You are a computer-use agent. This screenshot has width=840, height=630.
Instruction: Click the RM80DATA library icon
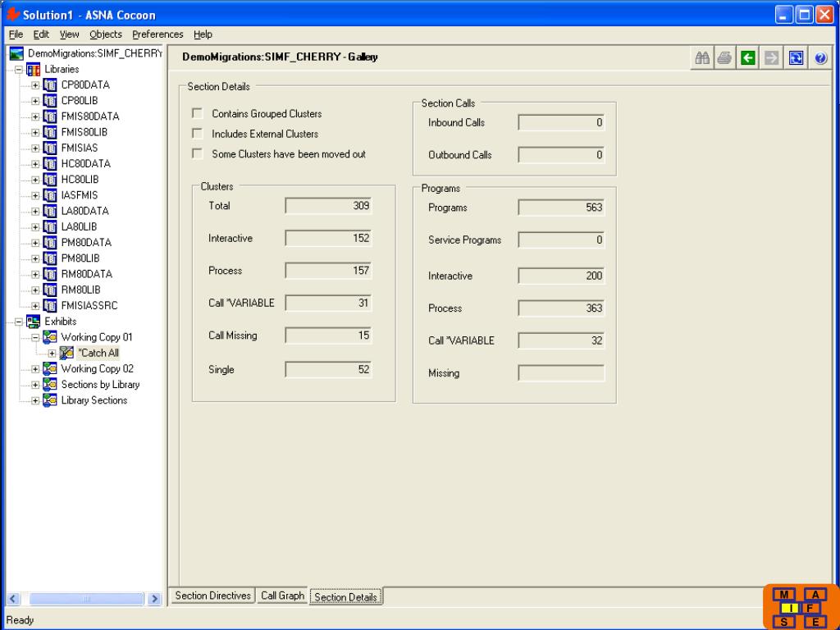[x=50, y=274]
